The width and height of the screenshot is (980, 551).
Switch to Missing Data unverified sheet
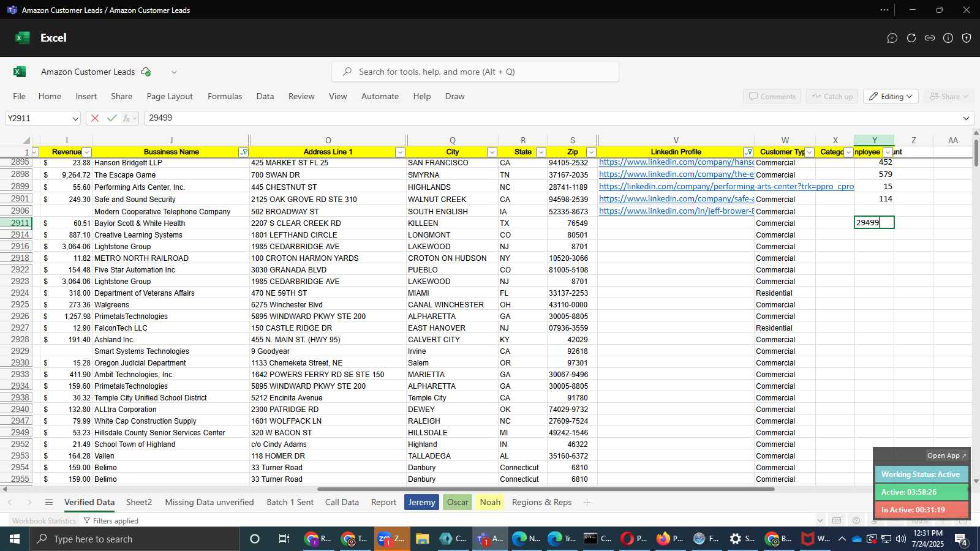point(209,502)
